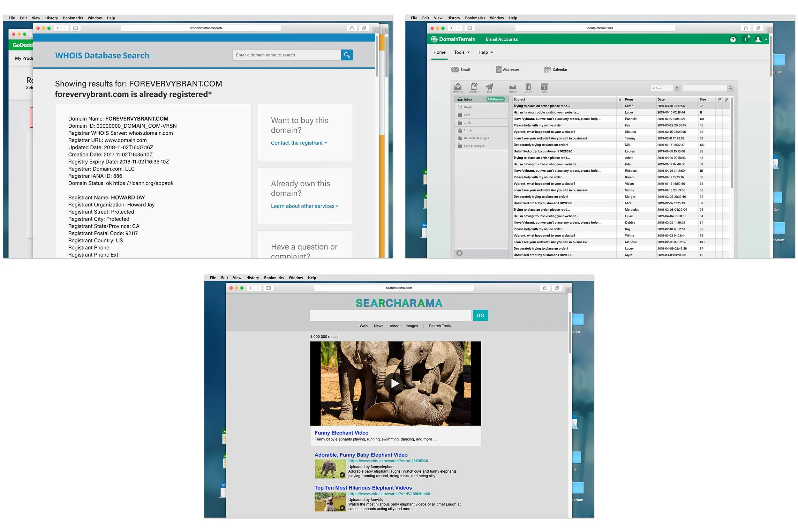Mark the message as Junk
The height and width of the screenshot is (532, 798).
click(x=544, y=87)
